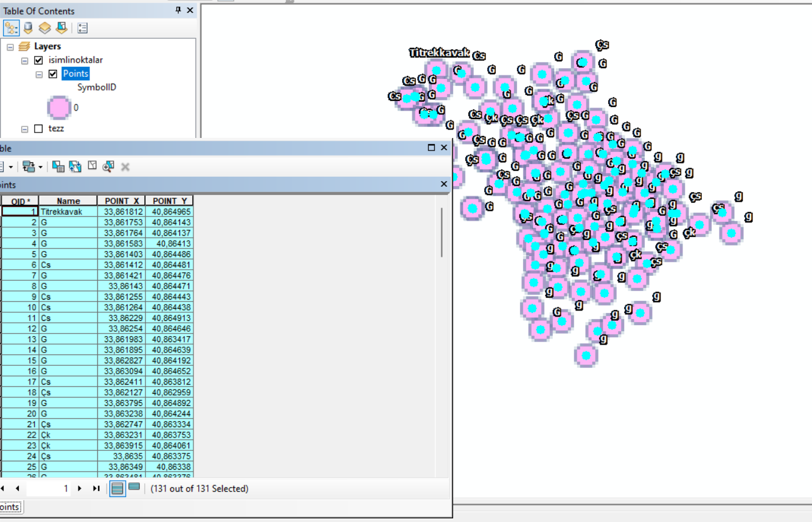The width and height of the screenshot is (812, 522).
Task: Close the Table window
Action: (444, 148)
